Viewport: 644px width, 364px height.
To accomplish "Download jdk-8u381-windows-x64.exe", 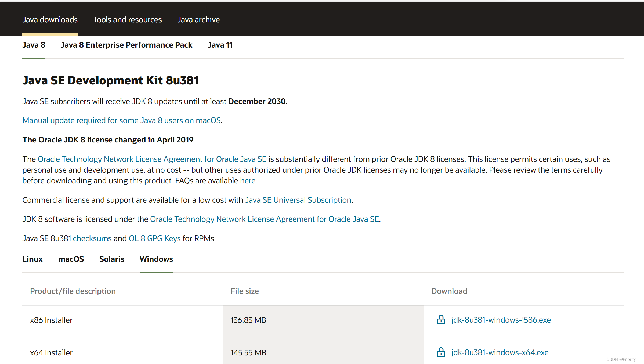I will [x=500, y=352].
